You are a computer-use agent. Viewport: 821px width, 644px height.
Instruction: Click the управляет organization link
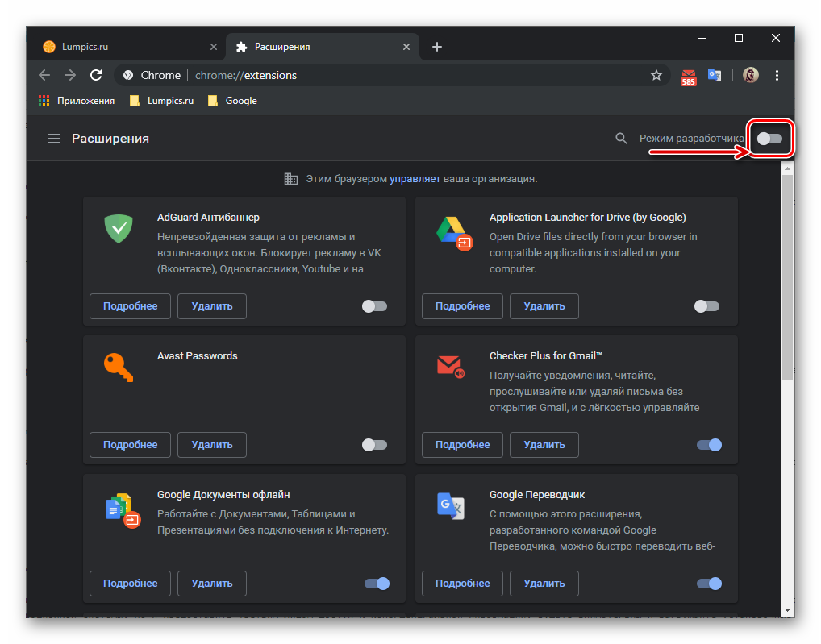415,178
